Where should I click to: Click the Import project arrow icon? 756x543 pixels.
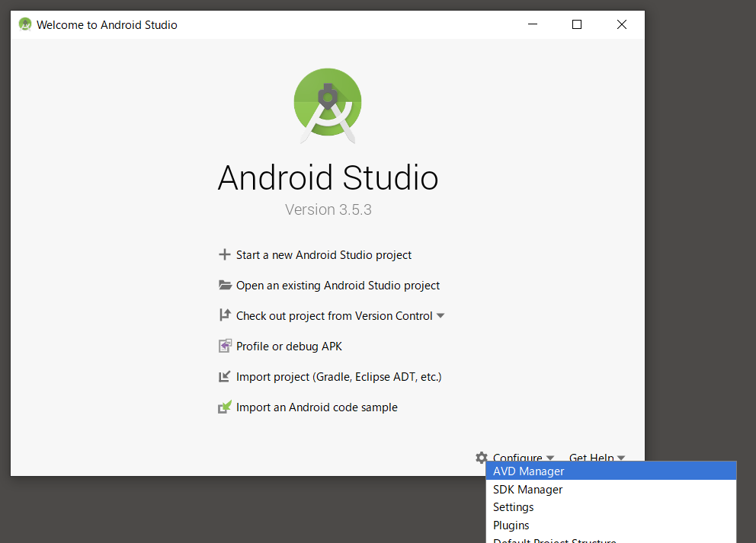(225, 376)
